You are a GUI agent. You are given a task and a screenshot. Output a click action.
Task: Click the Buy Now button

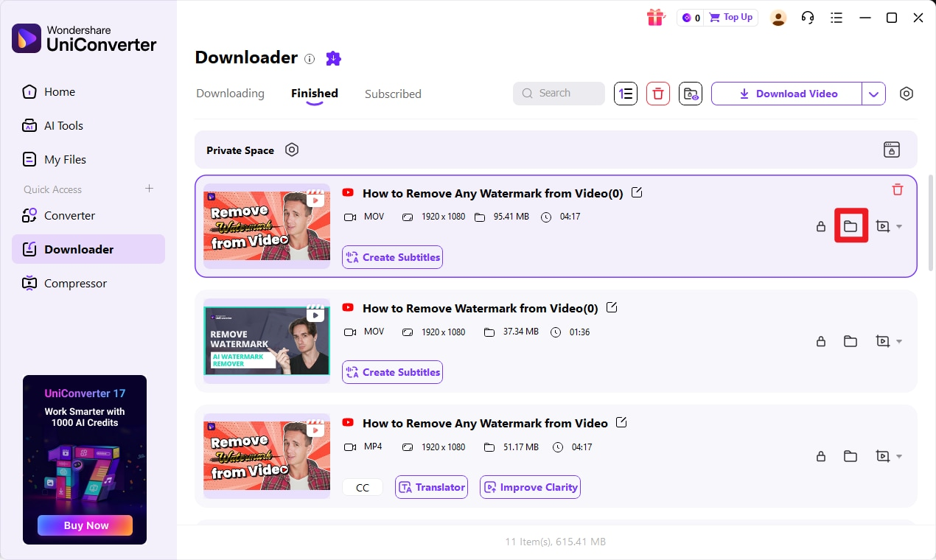click(85, 525)
